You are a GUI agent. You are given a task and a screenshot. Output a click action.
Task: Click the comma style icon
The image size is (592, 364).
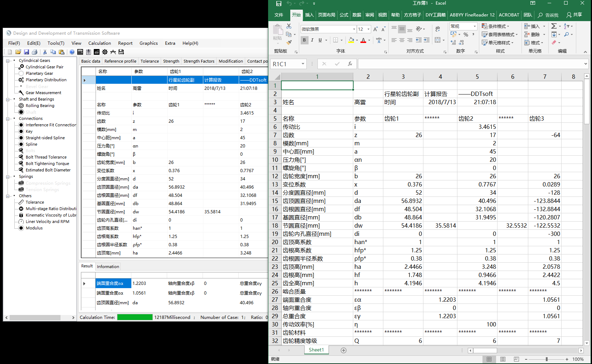(x=474, y=35)
